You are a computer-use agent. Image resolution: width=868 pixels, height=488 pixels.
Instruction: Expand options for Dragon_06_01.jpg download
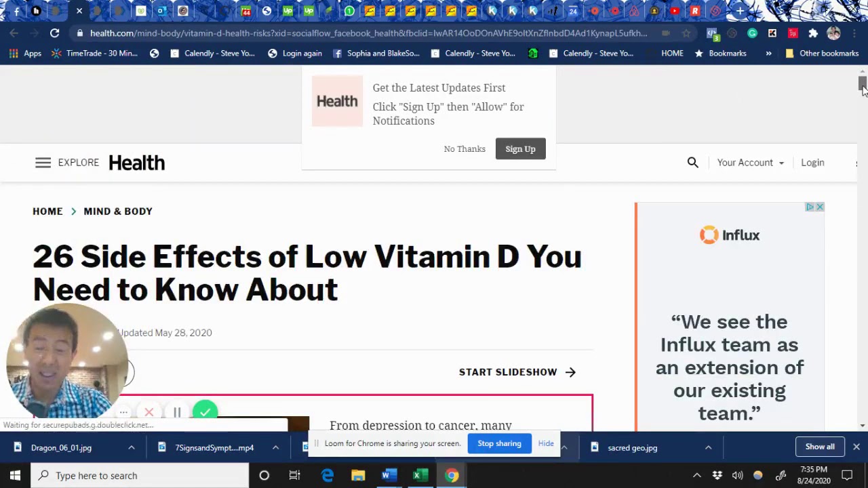(x=132, y=447)
